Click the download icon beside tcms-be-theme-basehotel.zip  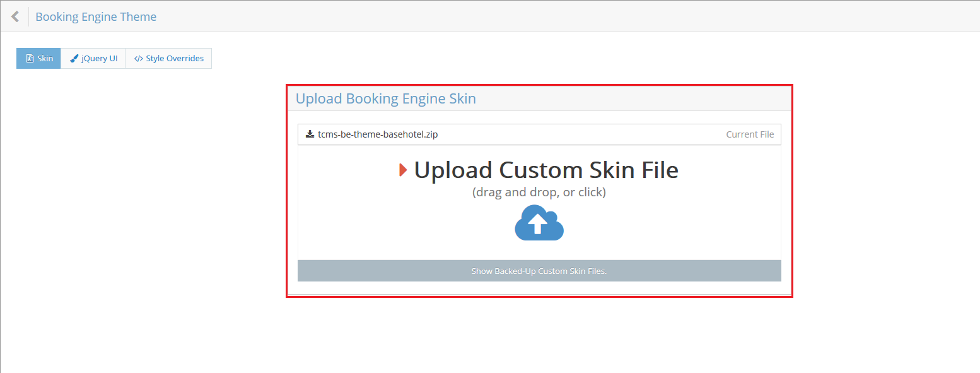310,134
